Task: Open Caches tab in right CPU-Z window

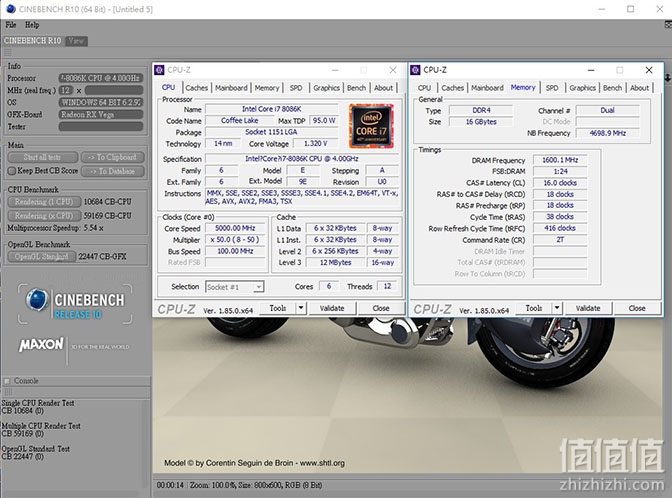Action: pos(453,88)
